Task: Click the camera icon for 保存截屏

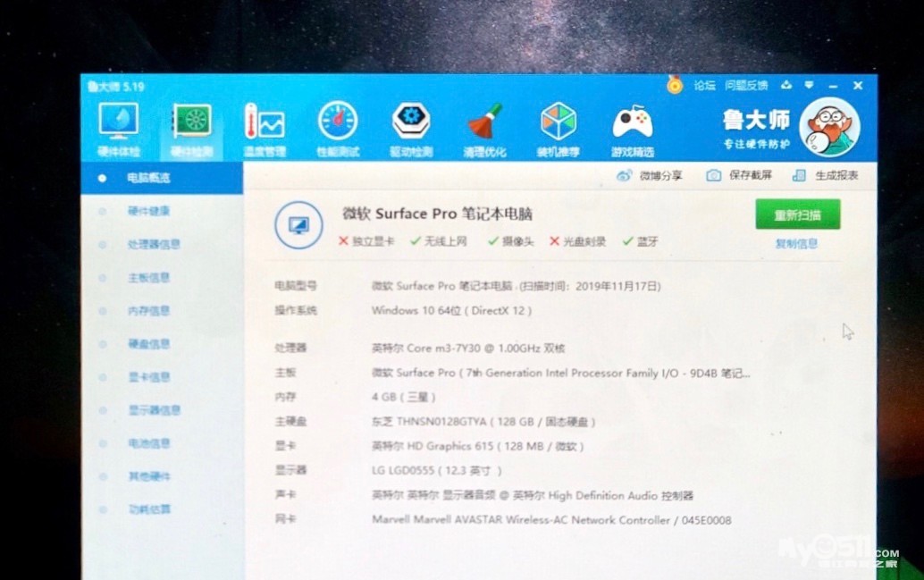Action: pyautogui.click(x=714, y=175)
